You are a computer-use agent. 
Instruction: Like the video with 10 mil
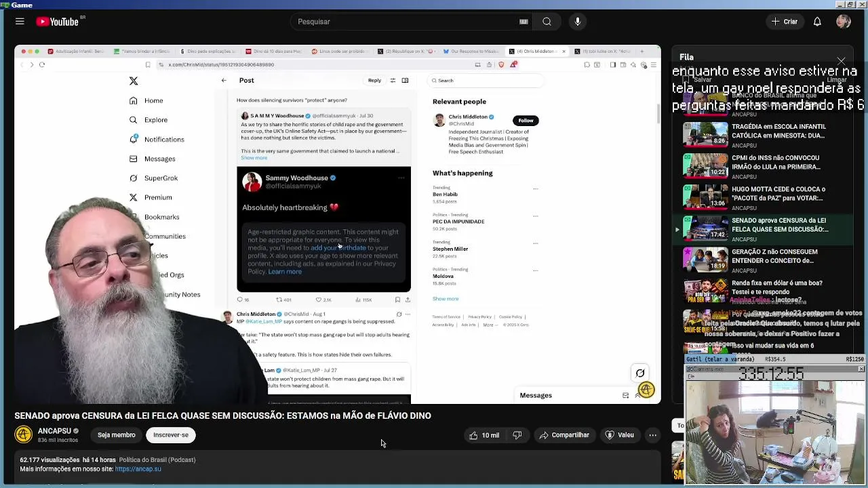coord(484,435)
